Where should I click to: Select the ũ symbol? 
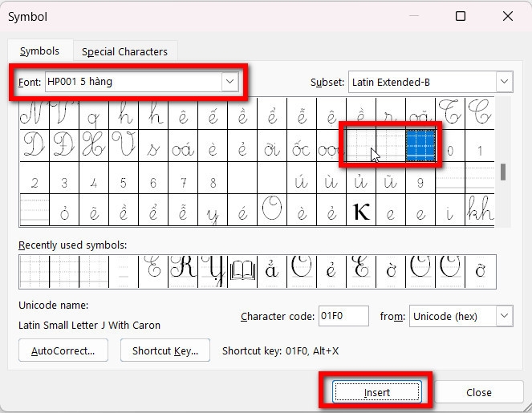391,178
